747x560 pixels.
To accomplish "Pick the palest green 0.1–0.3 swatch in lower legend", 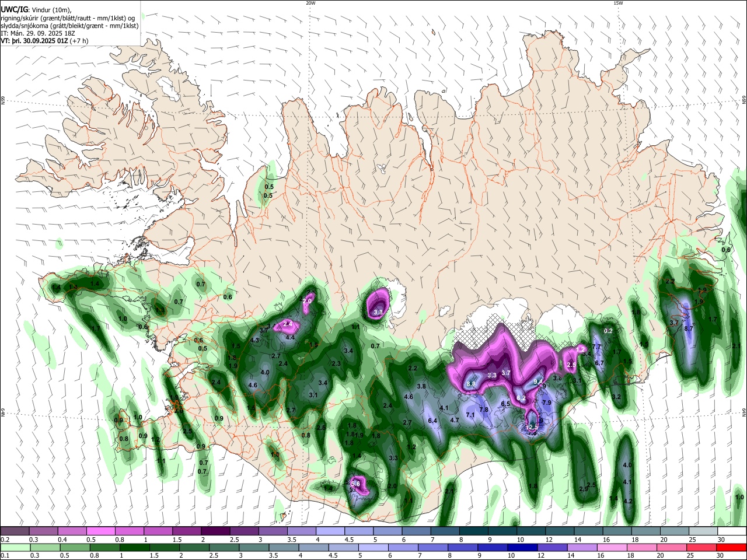I will pyautogui.click(x=15, y=547).
